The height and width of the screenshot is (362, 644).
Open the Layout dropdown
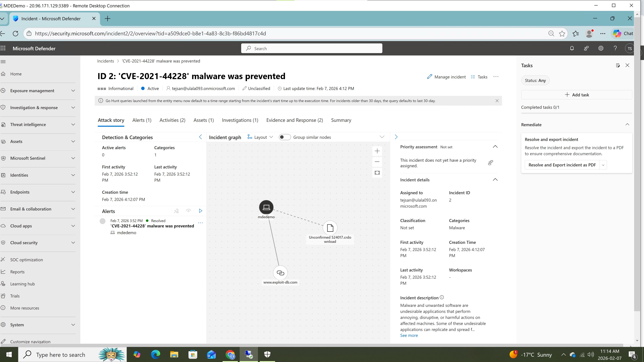click(x=260, y=137)
